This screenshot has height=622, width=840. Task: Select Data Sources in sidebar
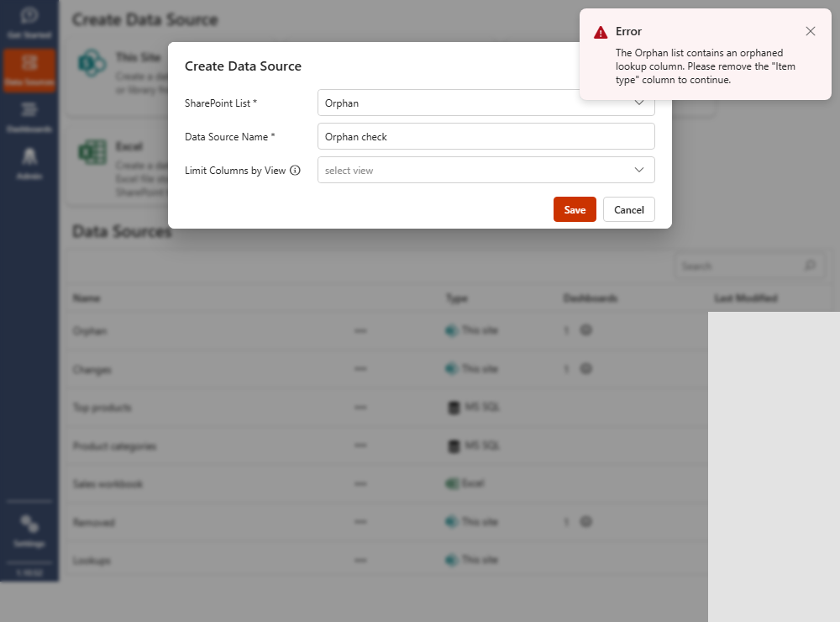click(x=29, y=71)
